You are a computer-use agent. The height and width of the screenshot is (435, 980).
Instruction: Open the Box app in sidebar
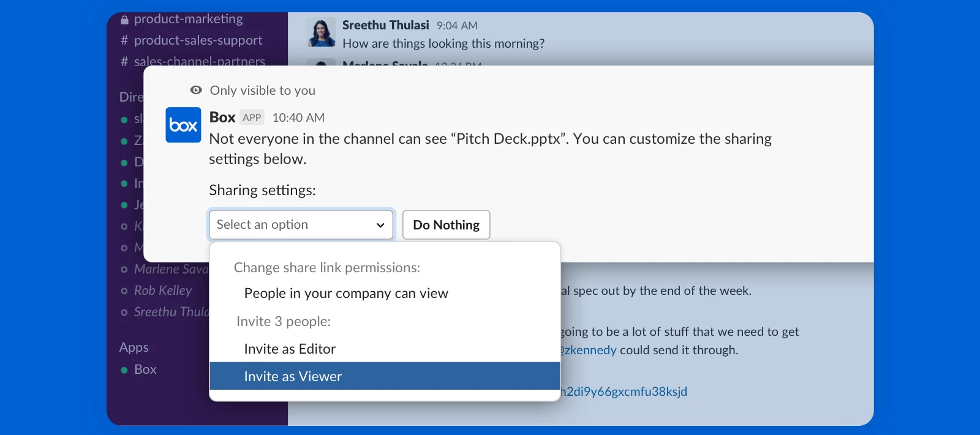click(x=145, y=370)
